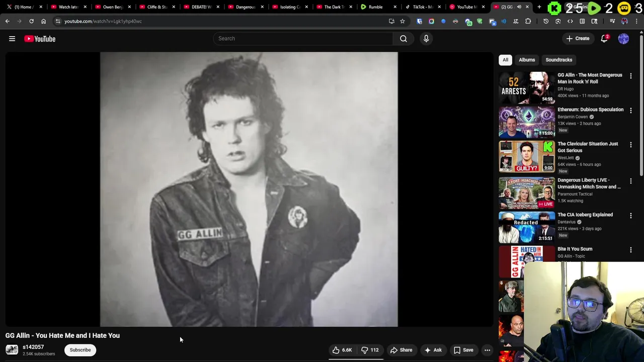Open the Ethereum video thumbnail
644x362 pixels.
[x=527, y=122]
